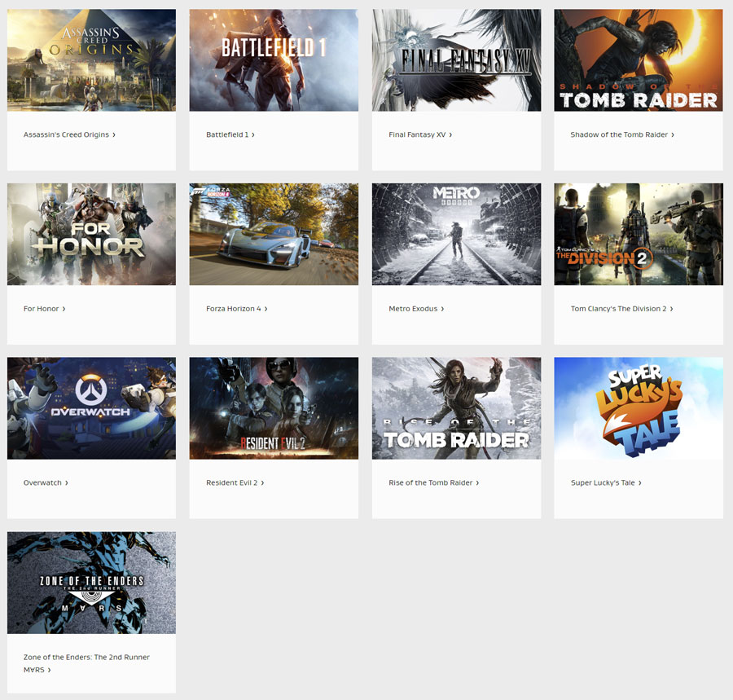The width and height of the screenshot is (733, 700).
Task: Click chevron after Rise of the Tomb Raider
Action: click(x=477, y=482)
